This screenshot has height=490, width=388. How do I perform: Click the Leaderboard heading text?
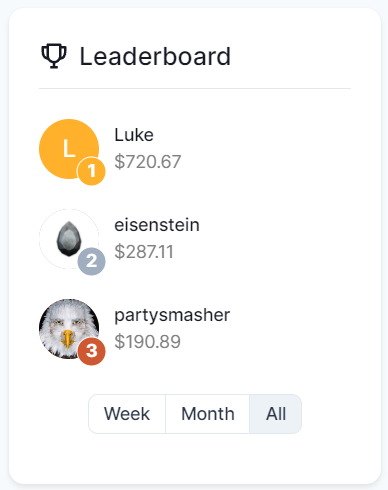(155, 56)
